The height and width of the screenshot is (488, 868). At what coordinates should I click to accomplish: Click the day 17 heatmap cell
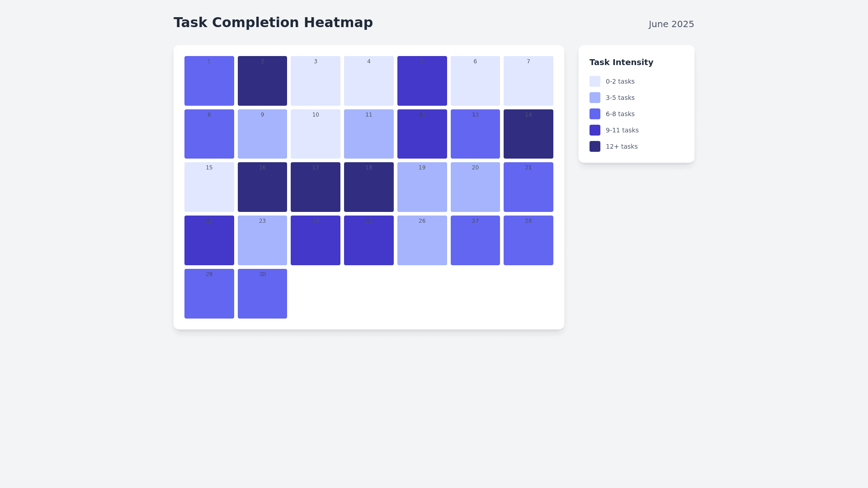pos(315,187)
